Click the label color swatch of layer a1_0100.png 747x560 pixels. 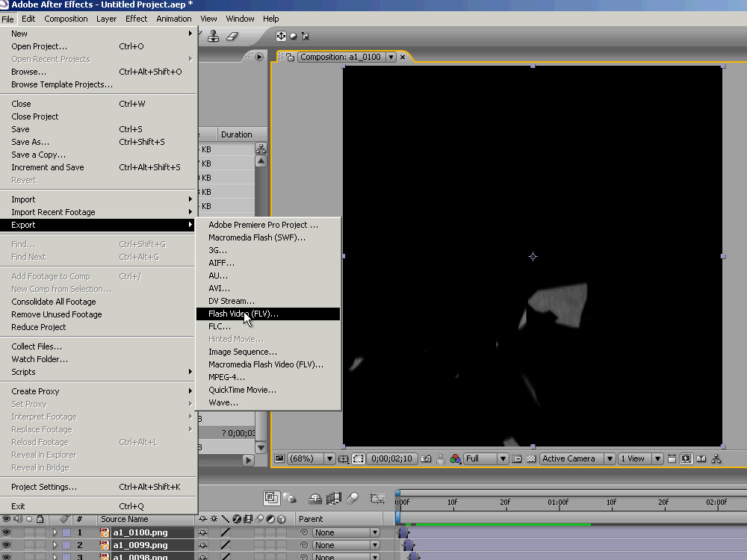point(66,532)
